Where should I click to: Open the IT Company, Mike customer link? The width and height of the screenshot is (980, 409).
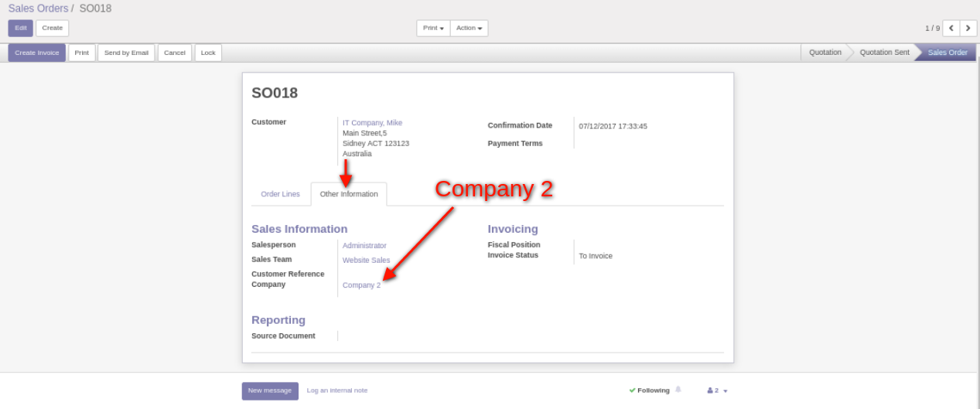click(372, 123)
